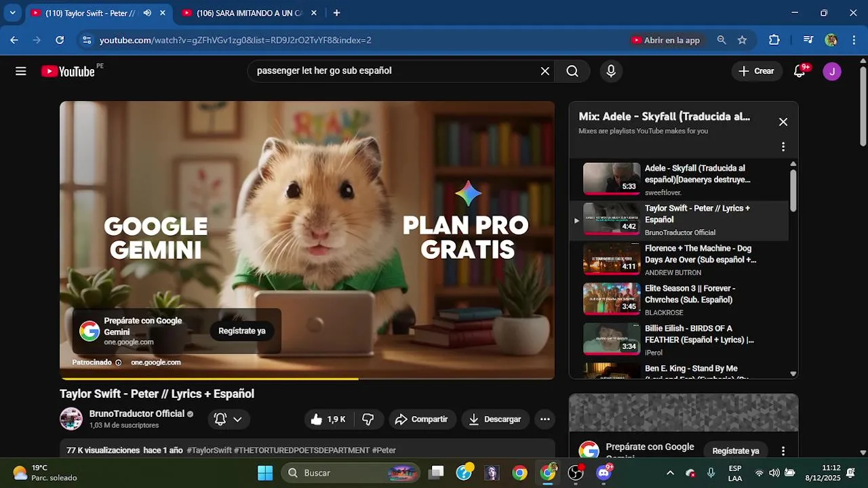868x488 pixels.
Task: Click the magnifier search button
Action: tap(572, 71)
